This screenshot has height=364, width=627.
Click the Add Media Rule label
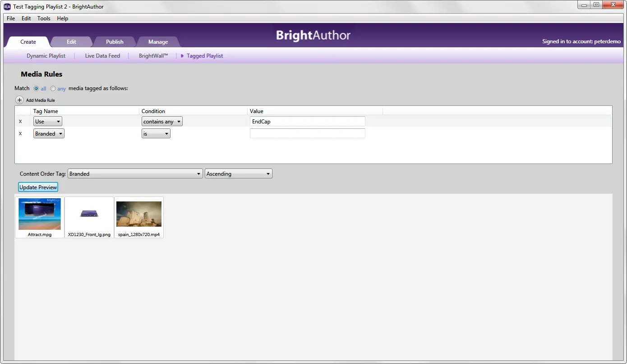[41, 100]
